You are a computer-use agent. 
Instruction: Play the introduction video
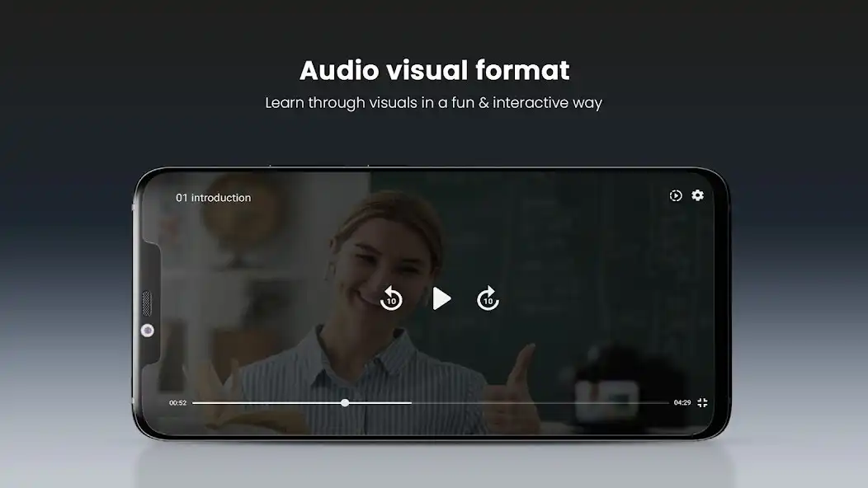point(441,298)
